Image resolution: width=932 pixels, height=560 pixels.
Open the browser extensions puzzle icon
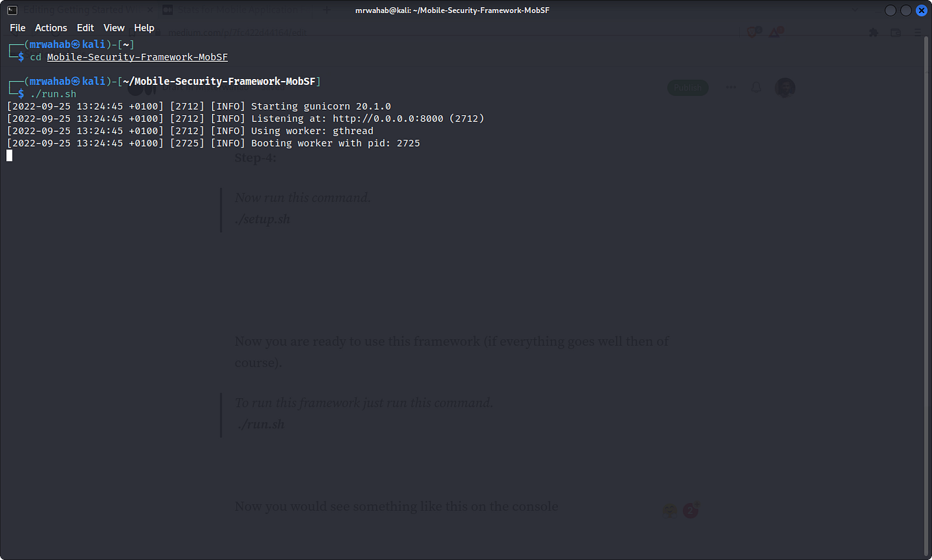(874, 32)
